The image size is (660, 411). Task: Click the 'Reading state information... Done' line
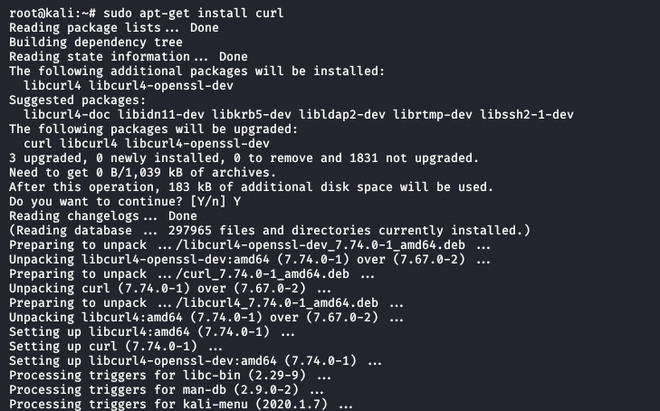coord(128,57)
